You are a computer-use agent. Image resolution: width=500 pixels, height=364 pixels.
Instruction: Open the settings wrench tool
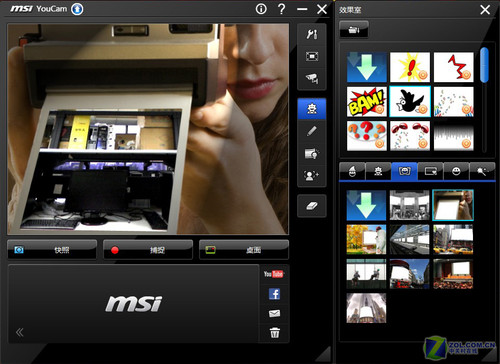pyautogui.click(x=312, y=34)
